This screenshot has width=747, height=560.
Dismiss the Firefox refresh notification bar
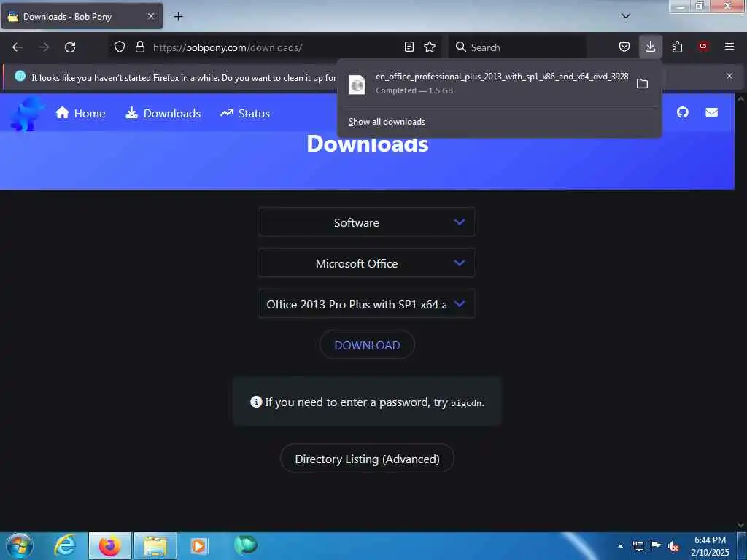point(729,76)
